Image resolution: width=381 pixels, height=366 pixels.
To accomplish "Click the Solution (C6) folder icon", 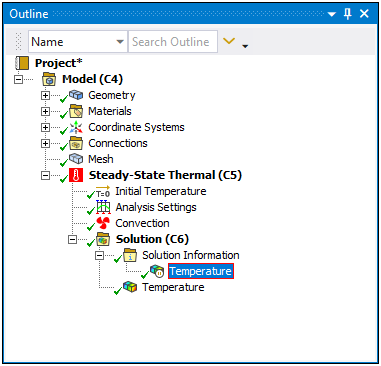I will (103, 239).
